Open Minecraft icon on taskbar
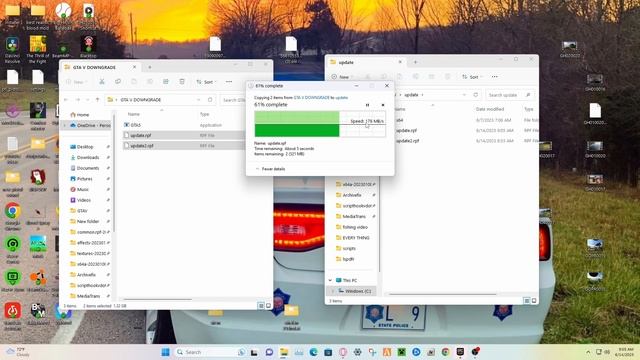640x360 pixels. (x=402, y=352)
